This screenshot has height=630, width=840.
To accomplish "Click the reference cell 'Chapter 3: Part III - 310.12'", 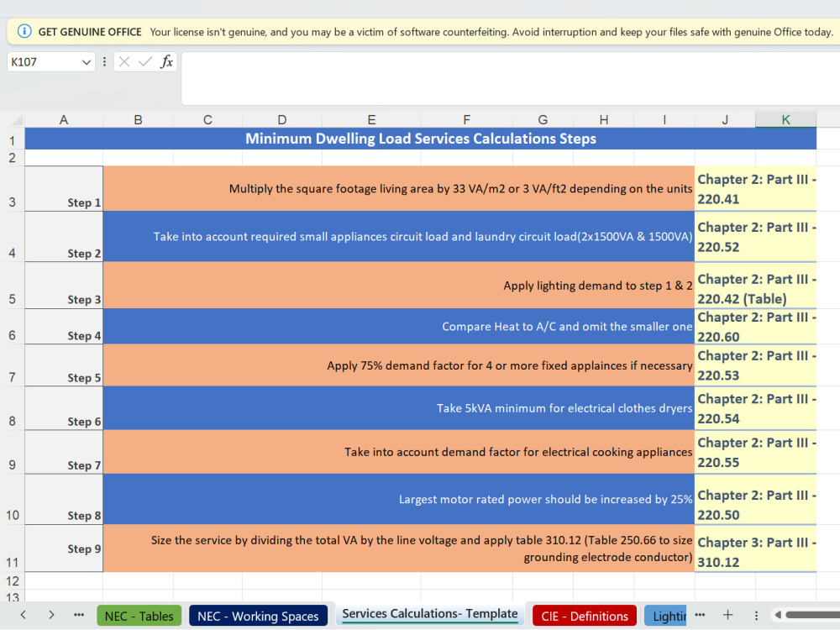I will point(755,548).
